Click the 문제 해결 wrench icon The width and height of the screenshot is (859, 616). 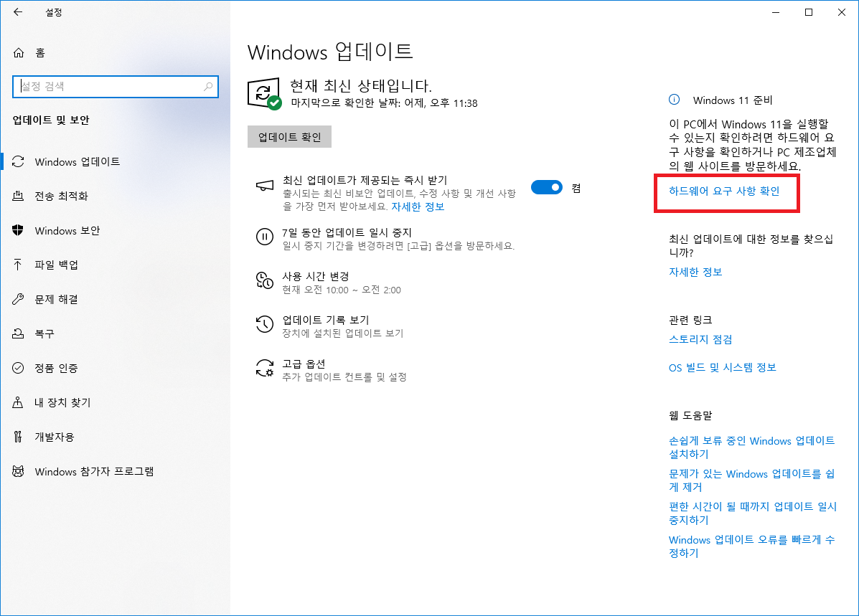(x=18, y=299)
